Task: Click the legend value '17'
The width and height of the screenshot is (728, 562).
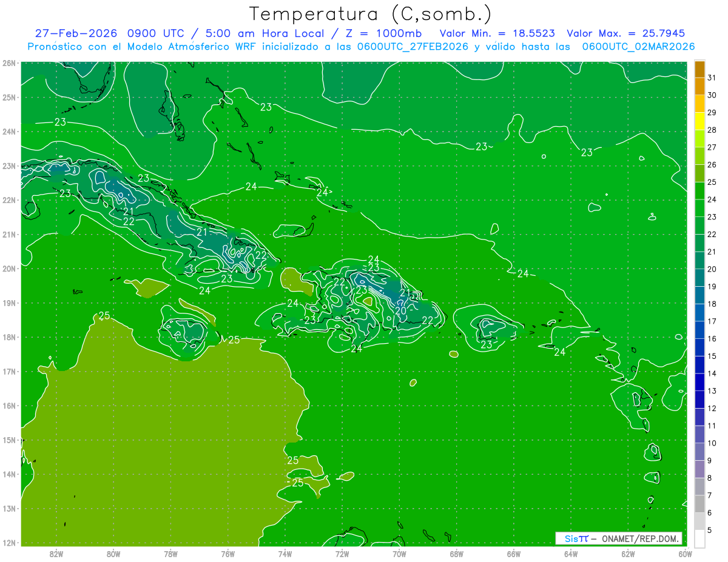Action: 712,321
